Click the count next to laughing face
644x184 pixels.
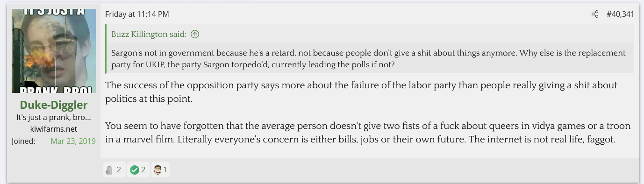point(165,170)
